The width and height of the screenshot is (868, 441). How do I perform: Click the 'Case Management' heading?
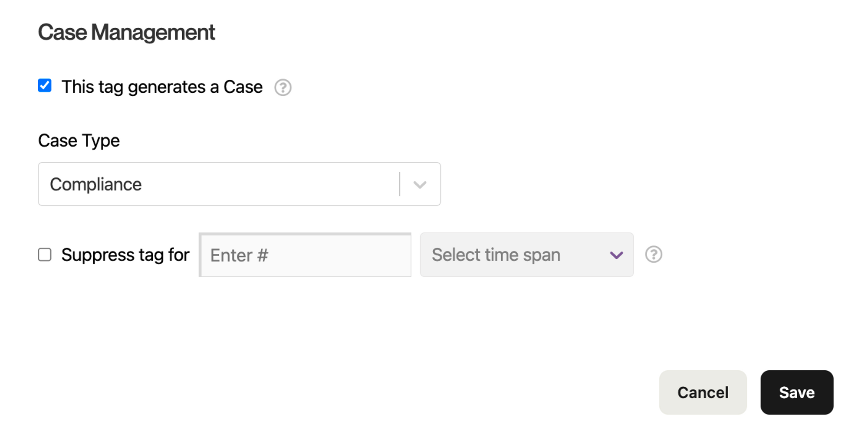pyautogui.click(x=126, y=33)
